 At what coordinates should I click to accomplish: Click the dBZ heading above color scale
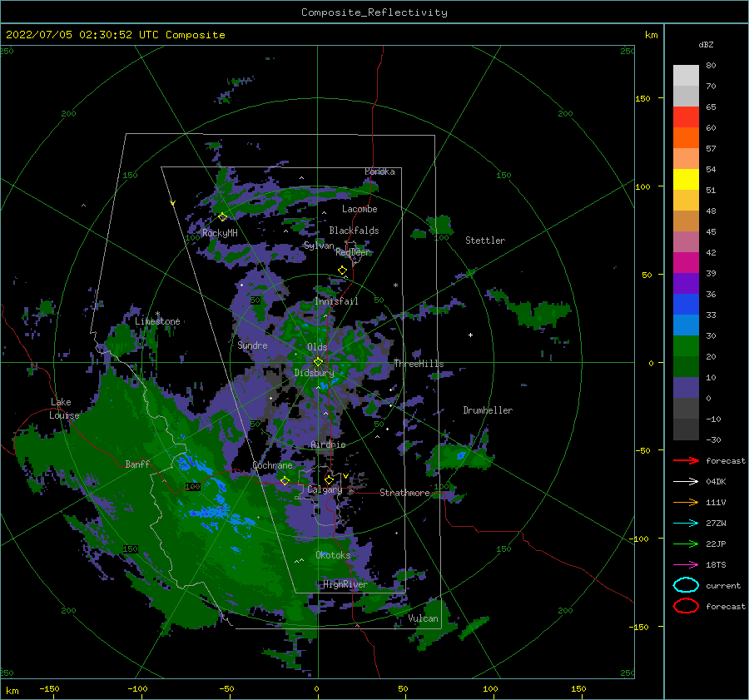[x=706, y=44]
